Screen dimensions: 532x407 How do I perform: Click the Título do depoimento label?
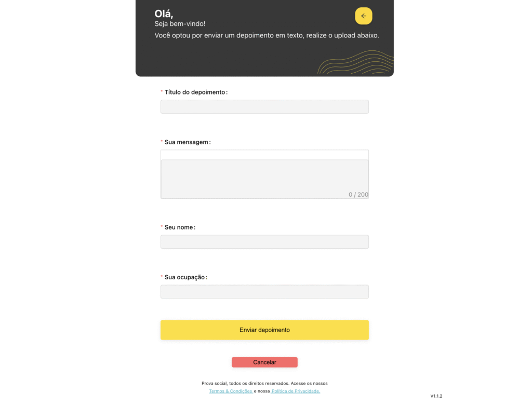[196, 92]
